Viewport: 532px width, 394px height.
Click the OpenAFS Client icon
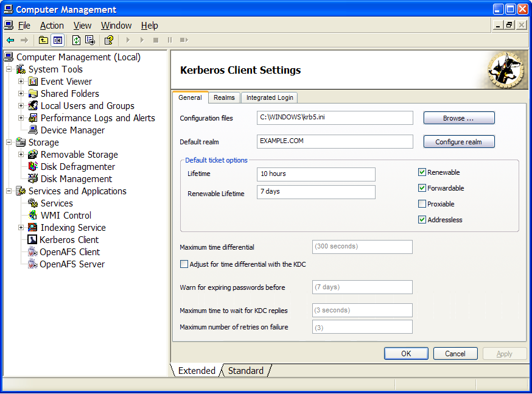click(x=32, y=252)
